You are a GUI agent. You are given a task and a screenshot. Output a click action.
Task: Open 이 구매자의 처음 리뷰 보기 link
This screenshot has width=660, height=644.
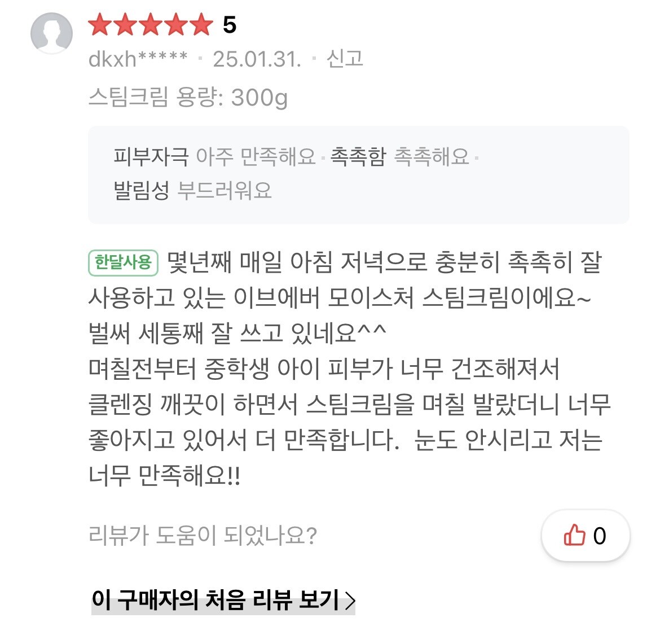215,600
